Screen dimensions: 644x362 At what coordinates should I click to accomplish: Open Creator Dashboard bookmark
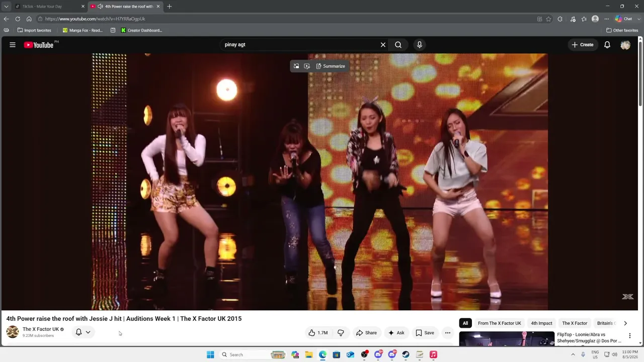click(141, 30)
